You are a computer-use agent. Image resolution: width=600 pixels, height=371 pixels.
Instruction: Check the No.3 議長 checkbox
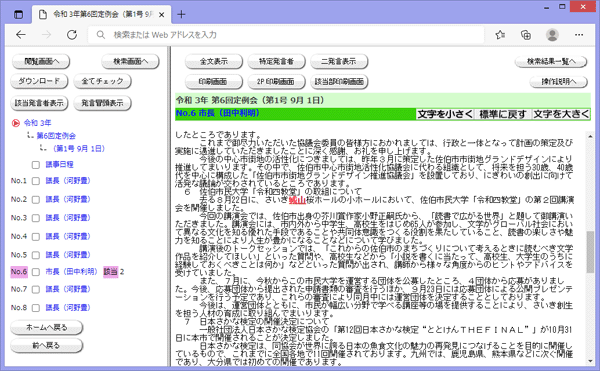point(36,218)
